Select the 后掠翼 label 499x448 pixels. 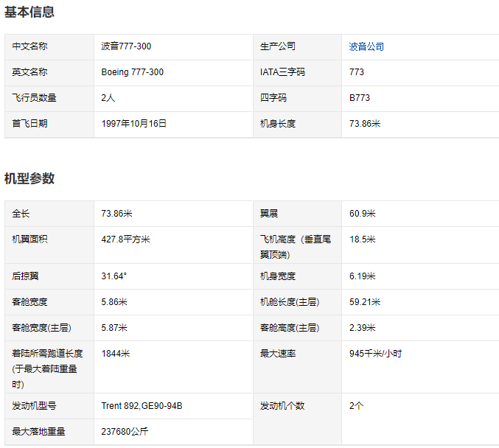(25, 276)
